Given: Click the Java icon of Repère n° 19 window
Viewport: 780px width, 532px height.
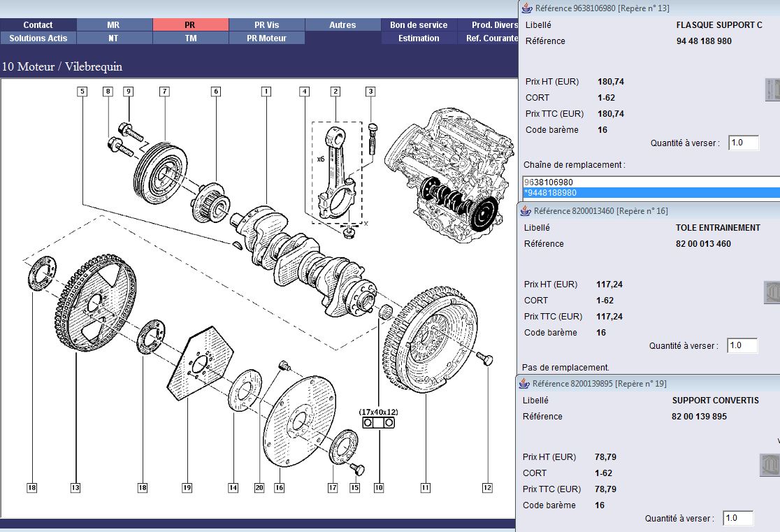Looking at the screenshot, I should (x=523, y=383).
